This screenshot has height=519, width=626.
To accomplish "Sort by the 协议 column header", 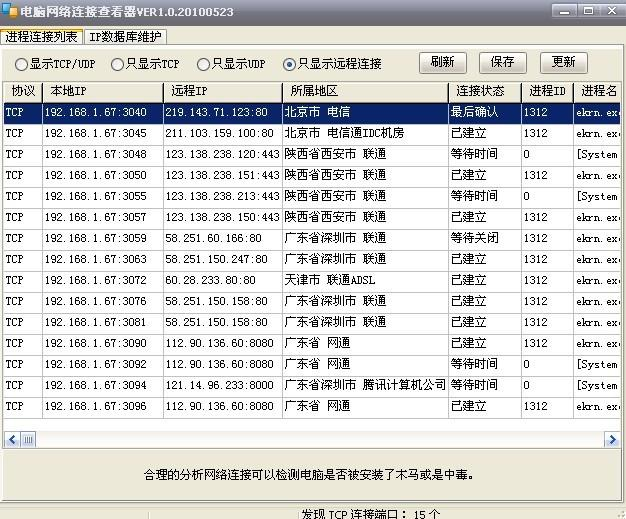I will point(23,91).
